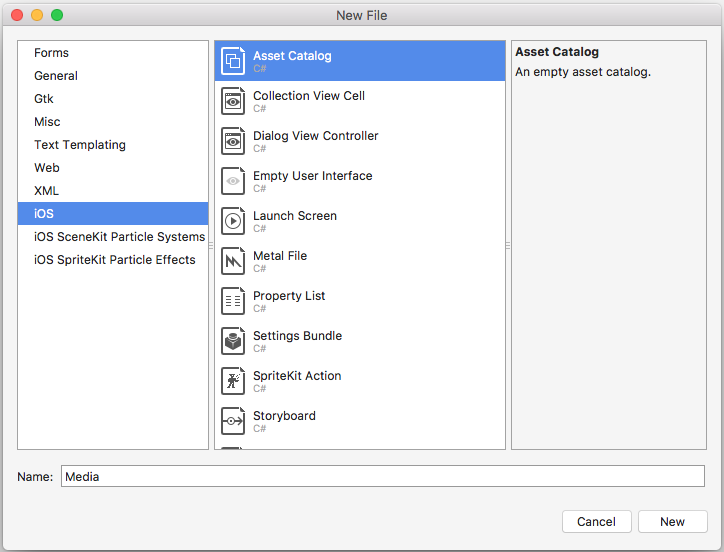
Task: Select the General category
Action: (x=113, y=76)
